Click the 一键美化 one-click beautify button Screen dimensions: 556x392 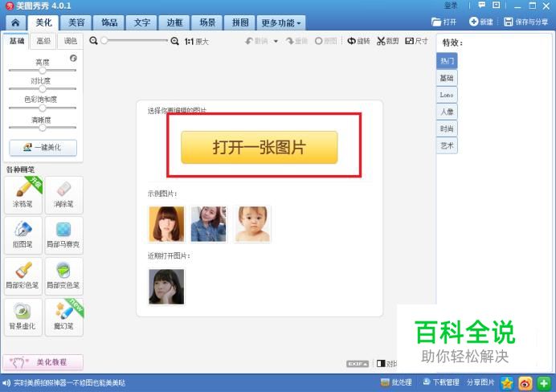pyautogui.click(x=43, y=148)
